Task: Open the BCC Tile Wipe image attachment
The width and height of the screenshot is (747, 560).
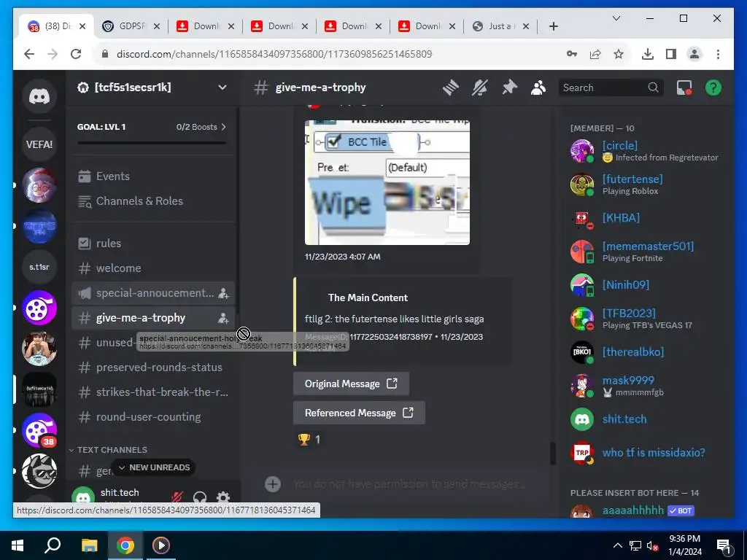Action: (x=387, y=182)
